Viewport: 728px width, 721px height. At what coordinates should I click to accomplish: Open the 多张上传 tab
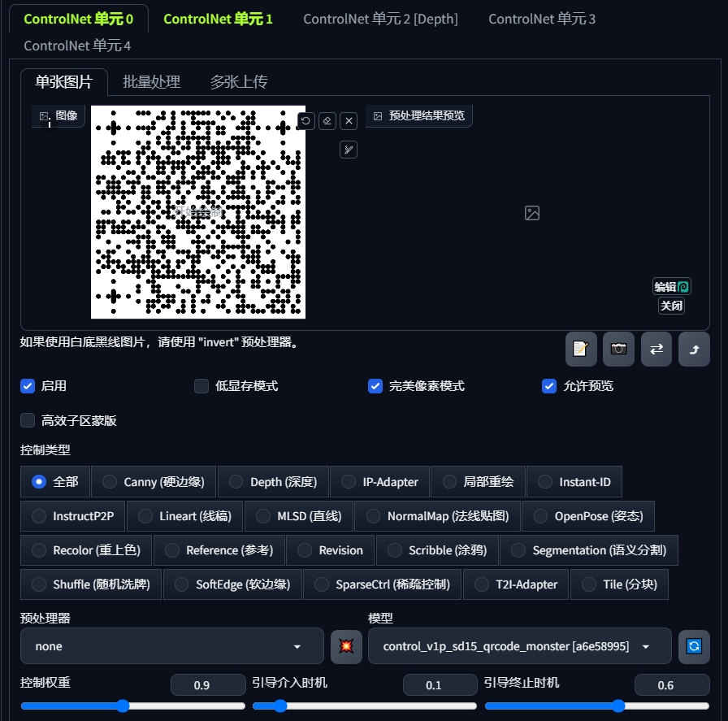239,82
